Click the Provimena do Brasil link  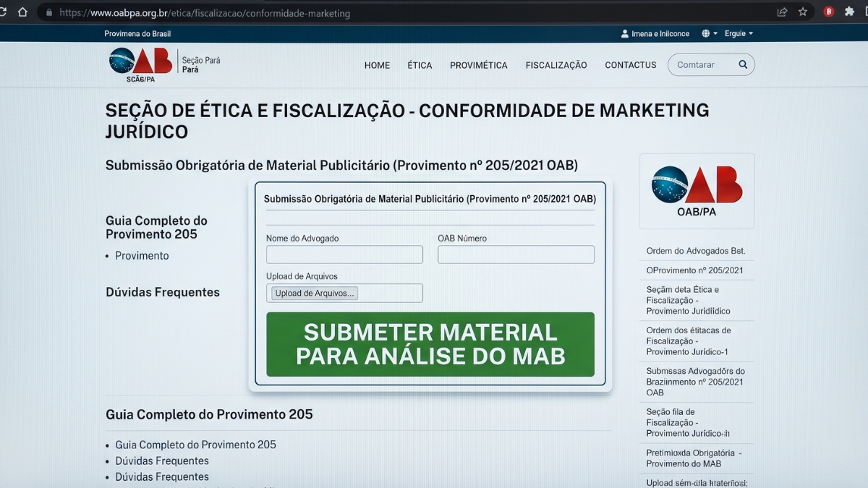coord(137,34)
